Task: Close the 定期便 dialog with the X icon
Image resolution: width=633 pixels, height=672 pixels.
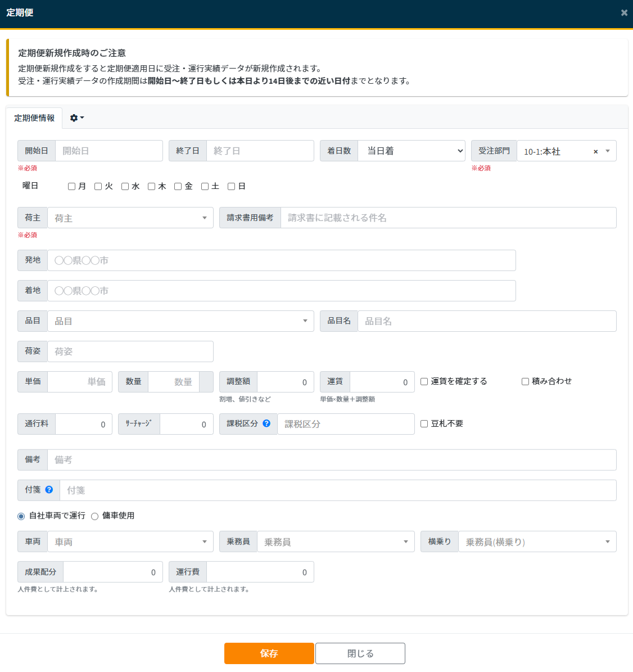Action: click(624, 12)
